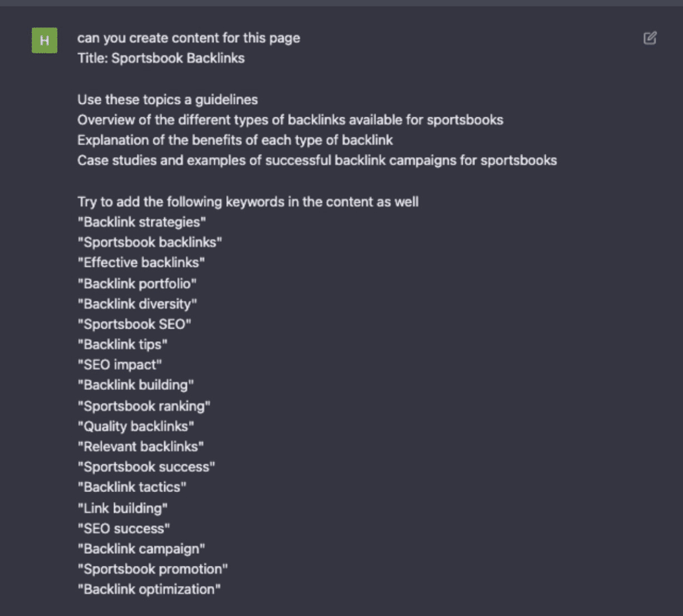Image resolution: width=683 pixels, height=616 pixels.
Task: Click the "Title: Sportsbook Backlinks" line
Action: 161,58
